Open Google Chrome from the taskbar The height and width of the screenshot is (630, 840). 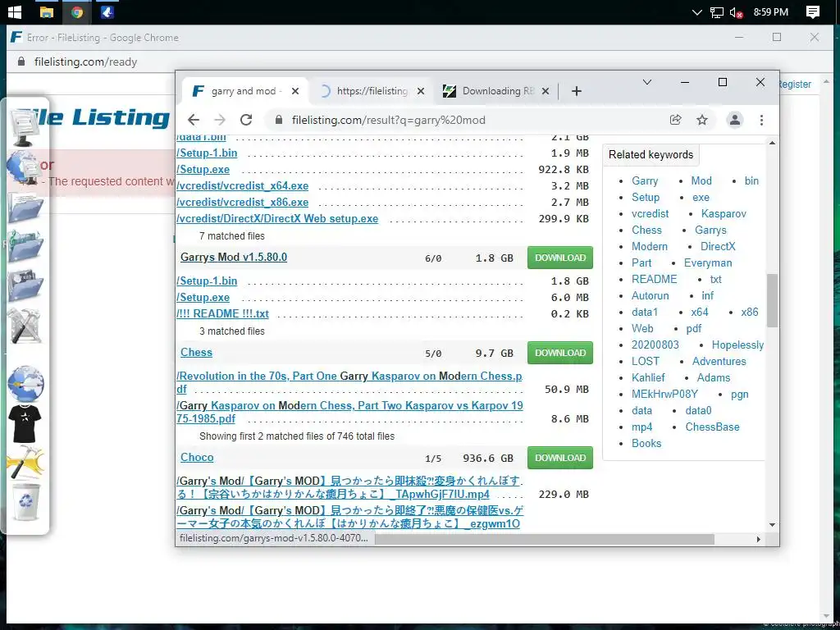coord(77,11)
